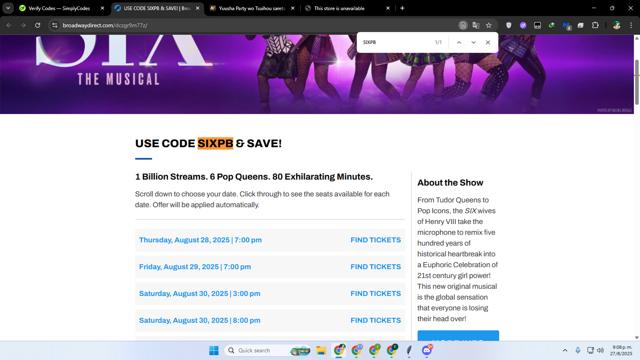The width and height of the screenshot is (640, 360).
Task: Click the SIX The Musical banner image
Action: click(x=317, y=74)
